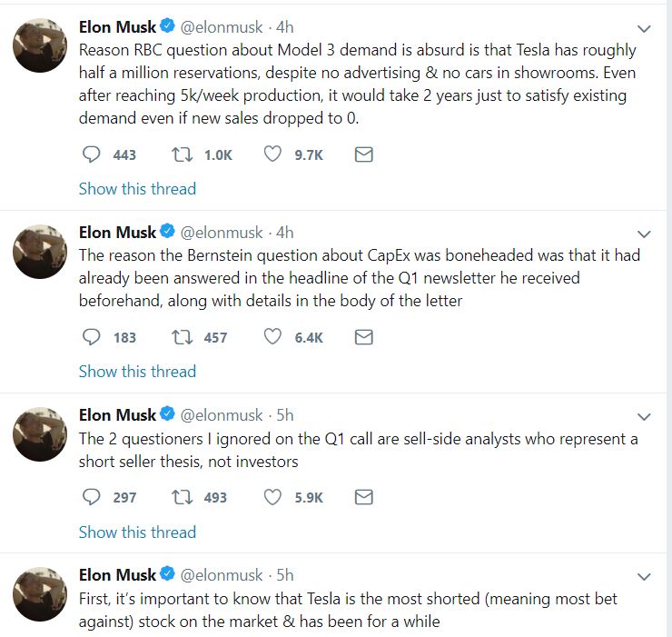This screenshot has height=637, width=672.
Task: Show this thread under sell-side analysts tweet
Action: coord(137,532)
